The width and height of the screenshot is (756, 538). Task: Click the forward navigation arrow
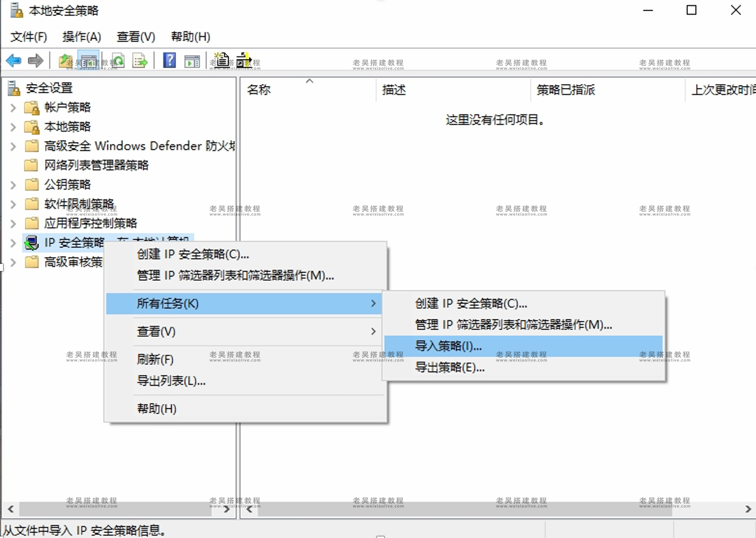(x=36, y=61)
